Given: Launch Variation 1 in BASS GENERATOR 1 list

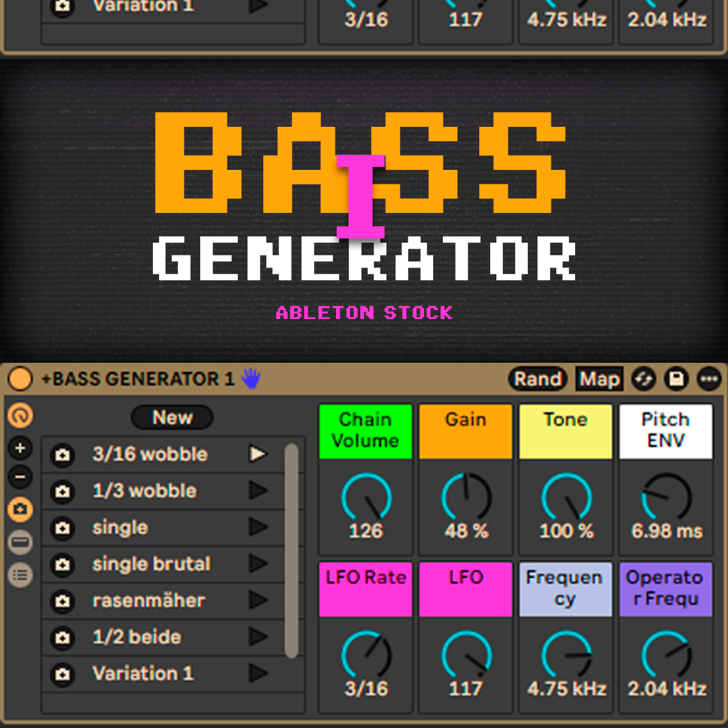Looking at the screenshot, I should coord(258,673).
